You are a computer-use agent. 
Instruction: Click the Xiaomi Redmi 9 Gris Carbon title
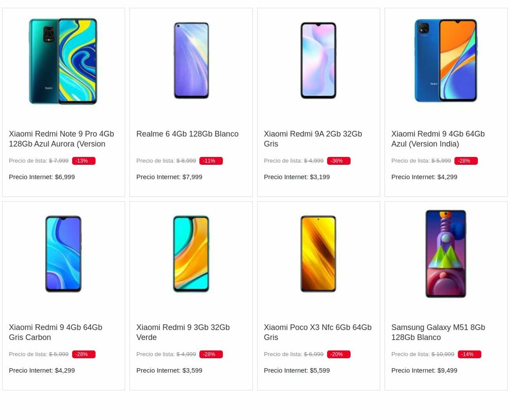click(55, 332)
